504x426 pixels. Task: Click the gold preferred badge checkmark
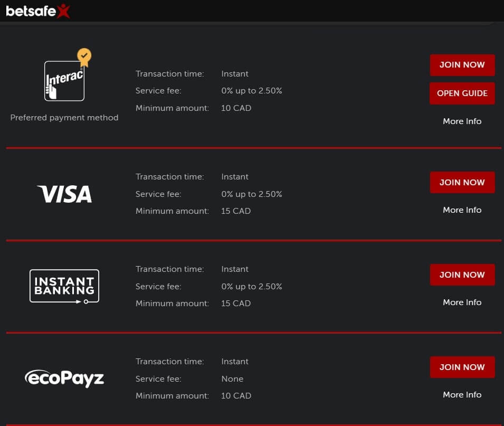click(84, 57)
